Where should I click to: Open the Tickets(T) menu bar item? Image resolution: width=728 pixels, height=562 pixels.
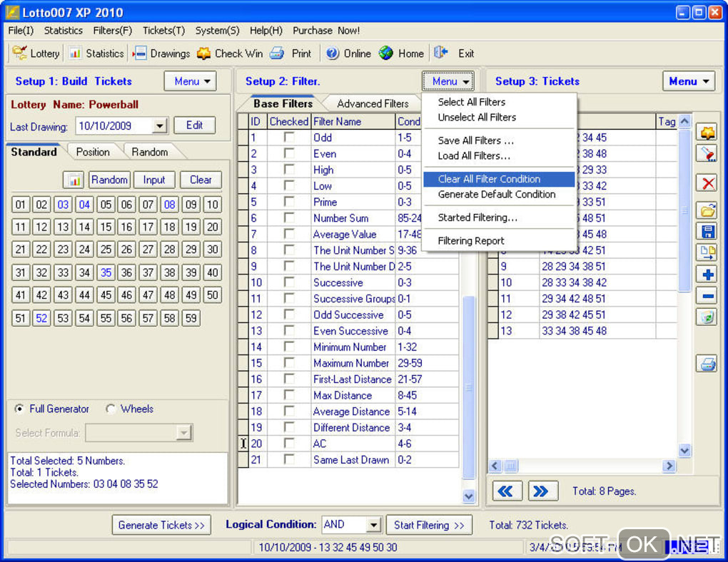point(163,31)
